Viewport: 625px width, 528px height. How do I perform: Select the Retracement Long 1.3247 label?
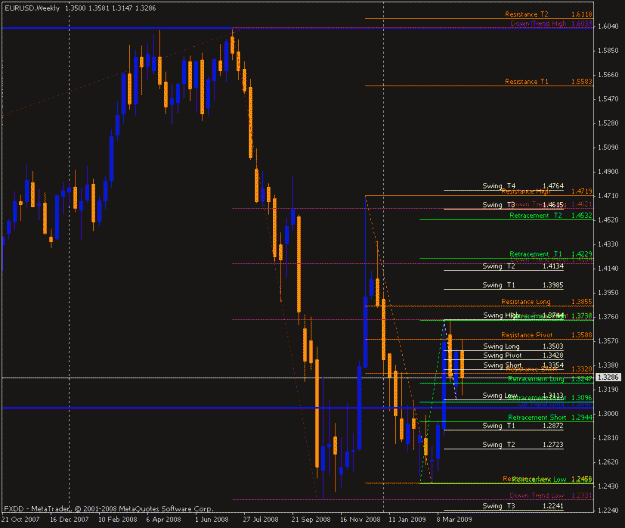tap(550, 379)
